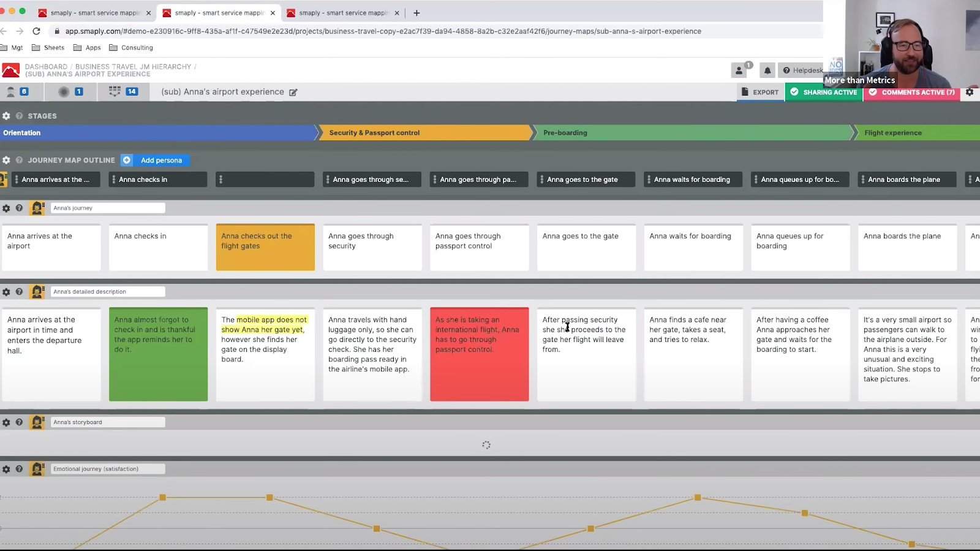This screenshot has height=551, width=980.
Task: Open step menu for Anna goes to the gate
Action: pos(542,180)
